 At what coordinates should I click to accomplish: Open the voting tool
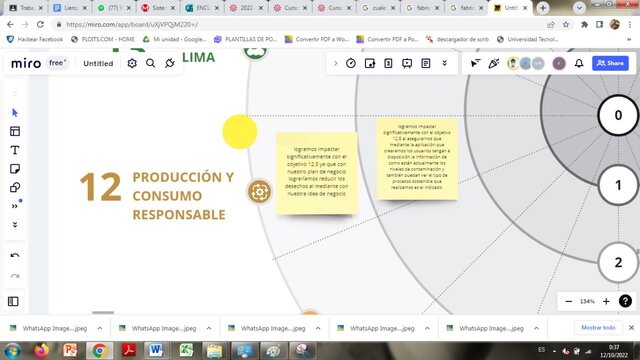[x=370, y=63]
